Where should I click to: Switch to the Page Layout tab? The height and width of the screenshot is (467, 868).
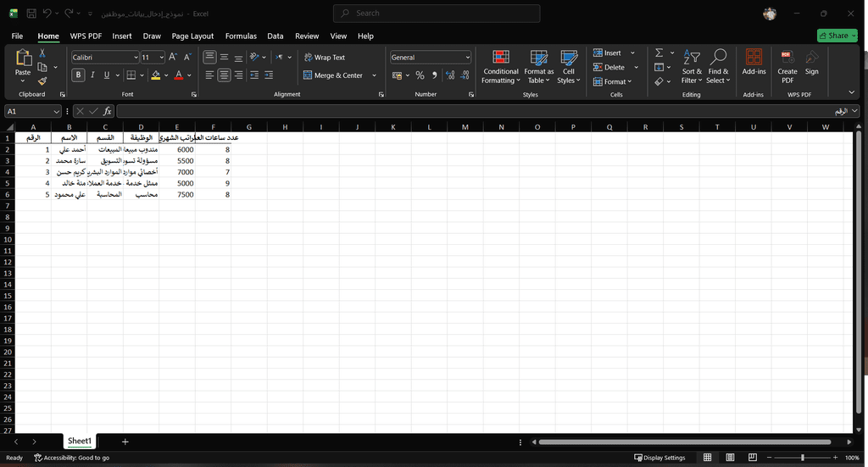(x=192, y=36)
